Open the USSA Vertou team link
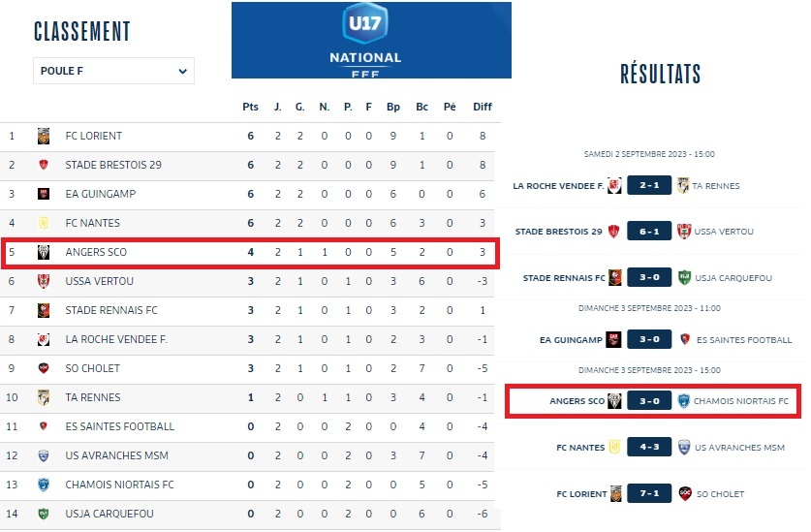The height and width of the screenshot is (532, 811). 99,281
